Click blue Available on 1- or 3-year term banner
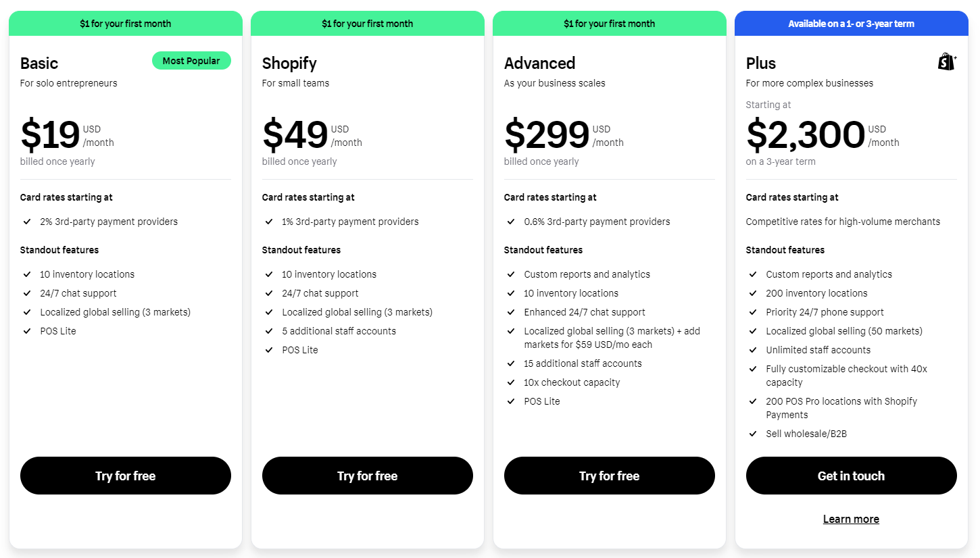The width and height of the screenshot is (980, 558). tap(851, 24)
